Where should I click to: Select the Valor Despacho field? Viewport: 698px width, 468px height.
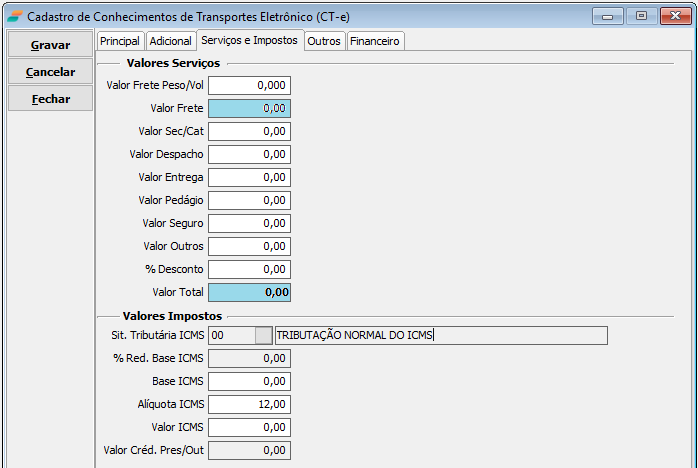[x=249, y=154]
